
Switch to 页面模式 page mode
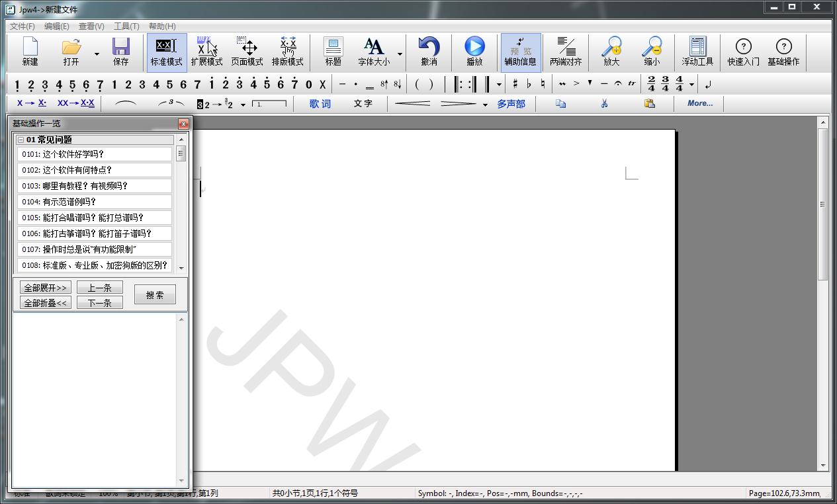(x=247, y=52)
